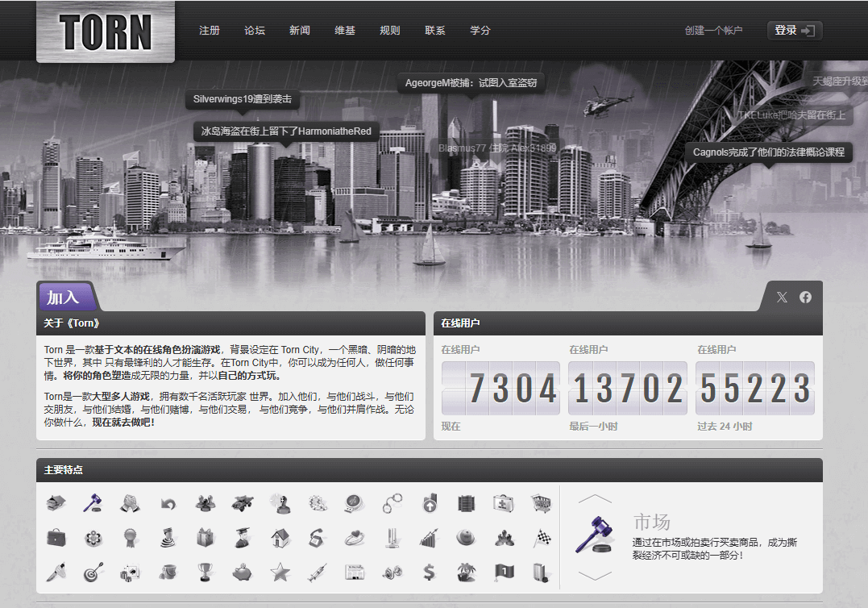
Task: Click the 登录 button
Action: point(795,31)
